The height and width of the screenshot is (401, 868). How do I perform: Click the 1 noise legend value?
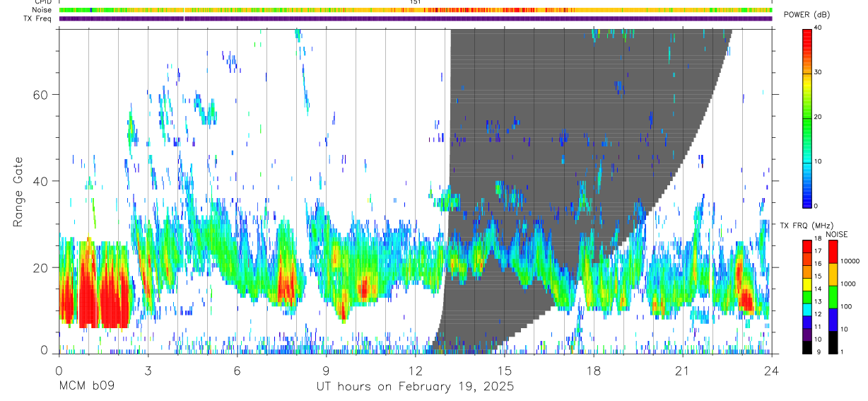point(841,351)
